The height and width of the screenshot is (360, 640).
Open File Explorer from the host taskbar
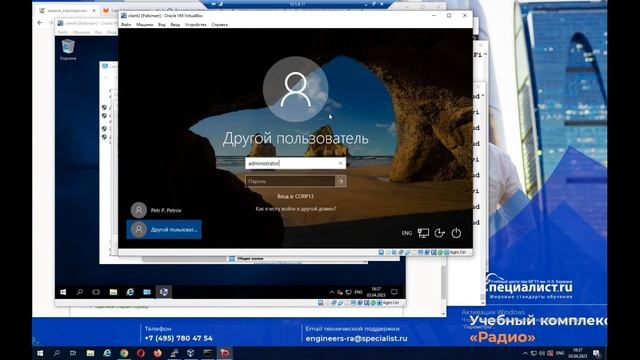tap(90, 353)
